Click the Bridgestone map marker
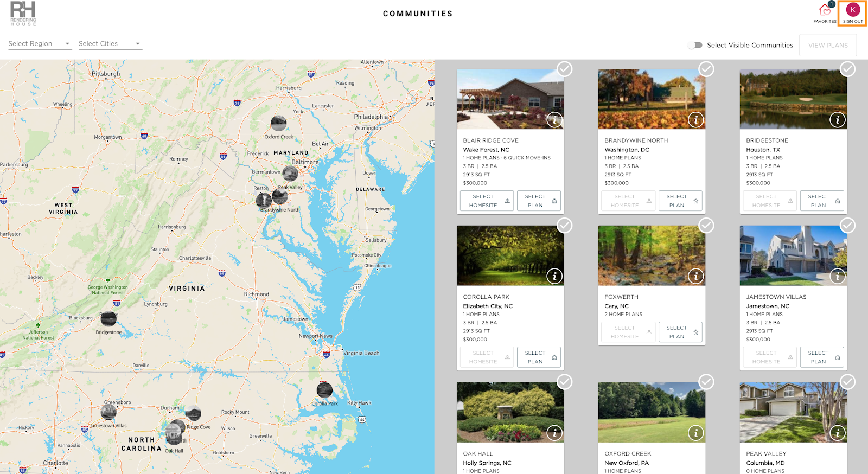The width and height of the screenshot is (868, 474). tap(108, 319)
